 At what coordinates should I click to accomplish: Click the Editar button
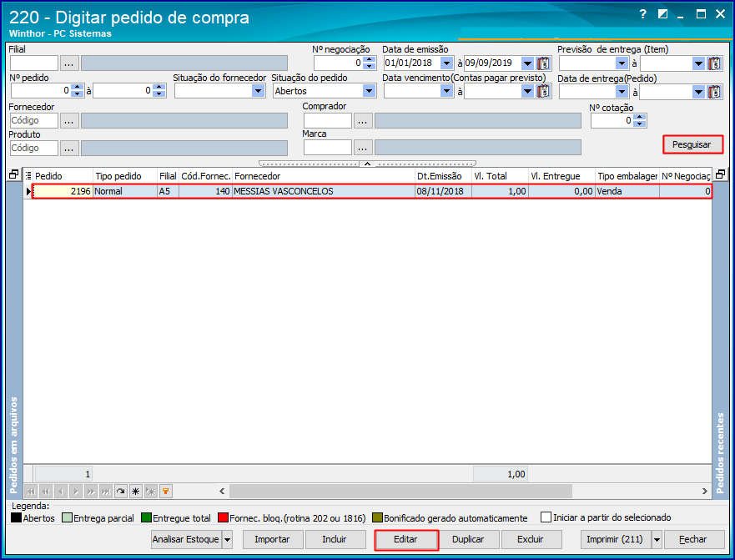[x=406, y=539]
